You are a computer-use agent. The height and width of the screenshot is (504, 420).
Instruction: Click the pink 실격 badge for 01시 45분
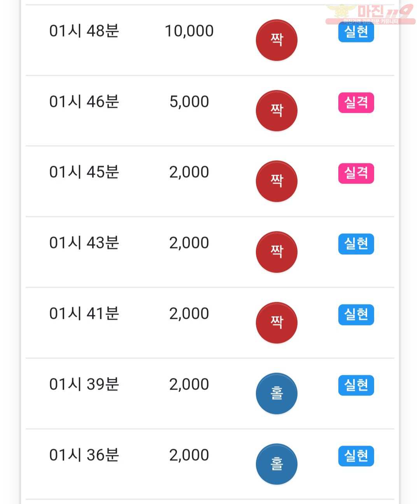click(356, 173)
